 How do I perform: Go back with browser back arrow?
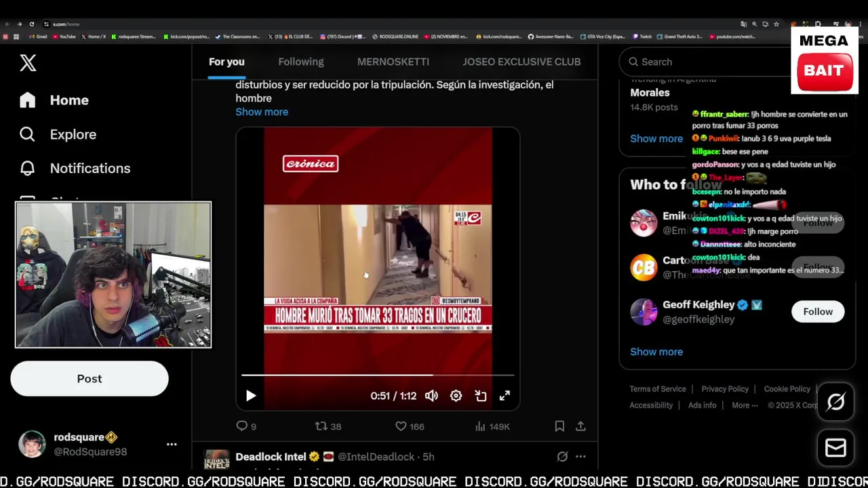7,24
